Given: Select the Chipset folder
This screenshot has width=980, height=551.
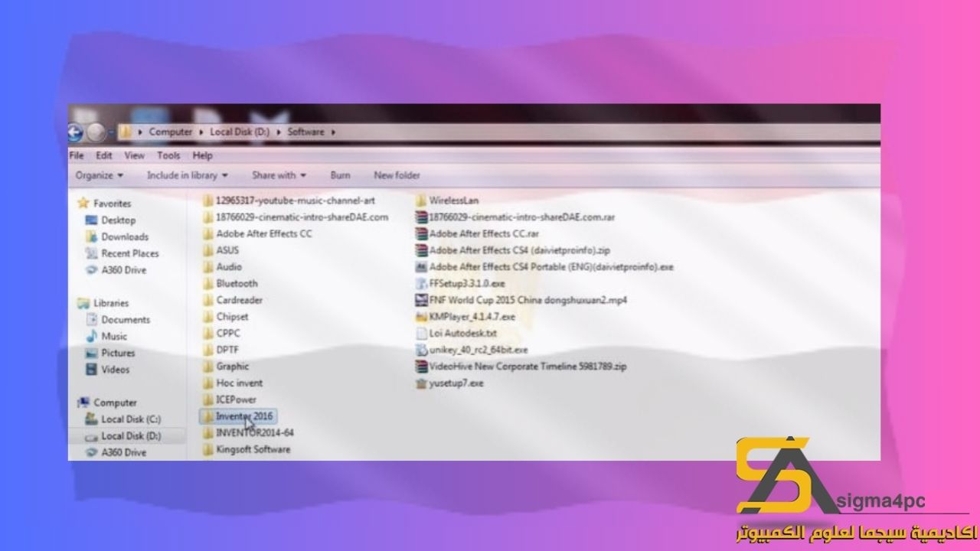Looking at the screenshot, I should pos(226,317).
